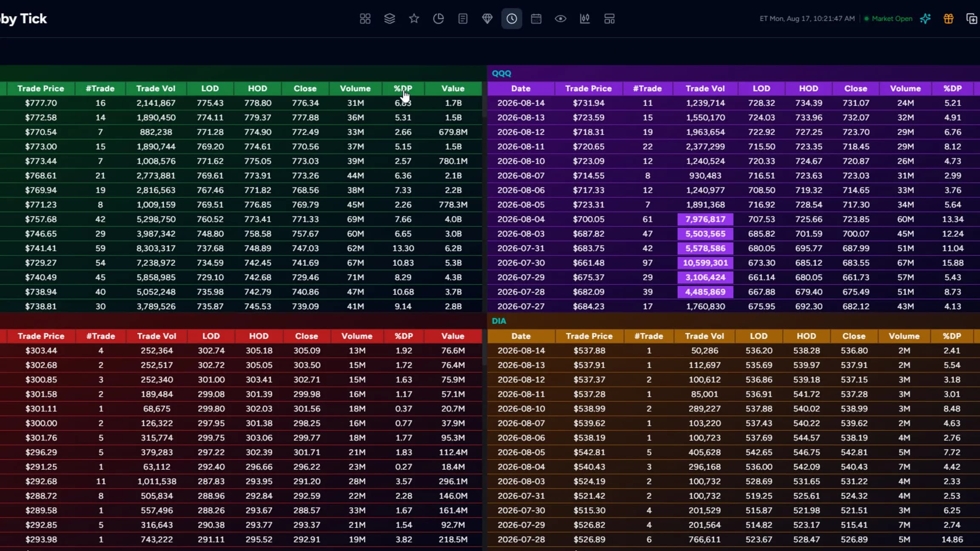
Task: Sort green table by %DP header
Action: [403, 88]
